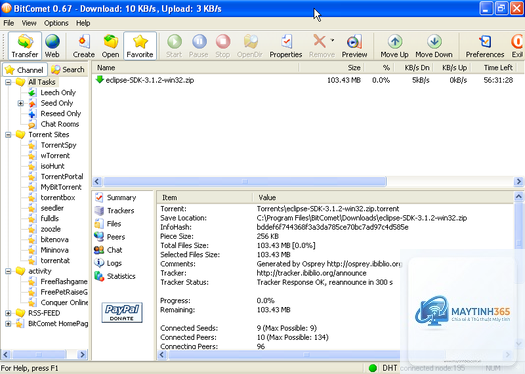Open the Options menu
Screen dimensions: 525x374
coord(56,23)
